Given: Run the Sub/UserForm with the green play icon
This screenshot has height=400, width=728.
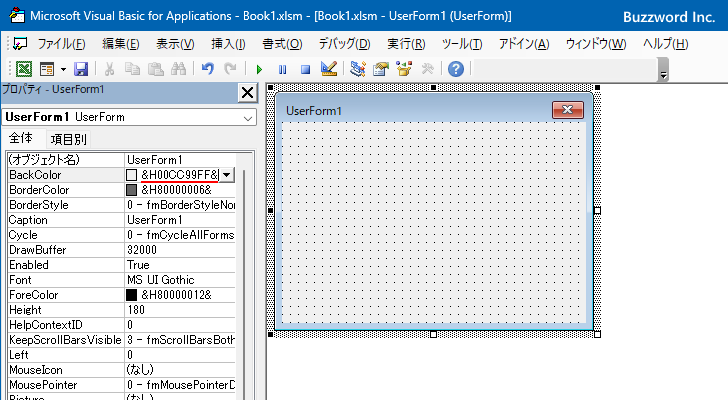Looking at the screenshot, I should 259,70.
